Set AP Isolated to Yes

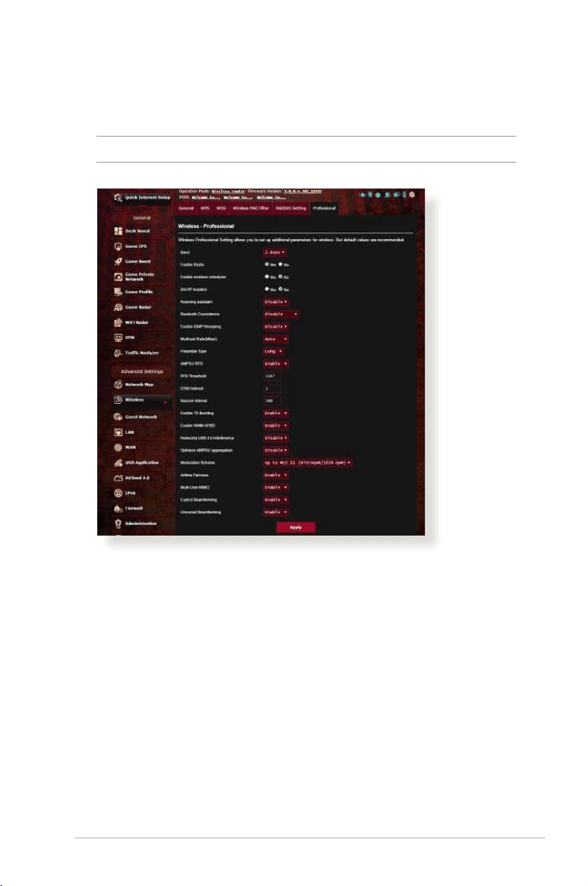[x=267, y=289]
